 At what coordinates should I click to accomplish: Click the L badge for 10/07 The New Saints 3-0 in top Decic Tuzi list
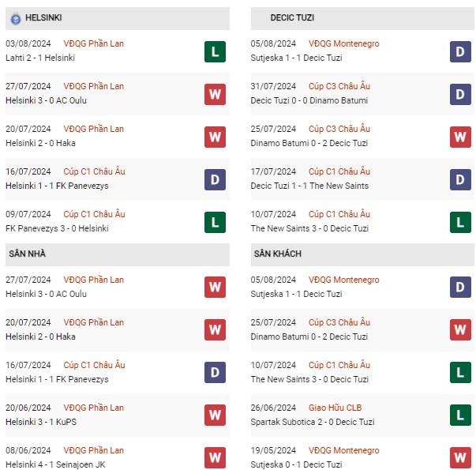coord(460,223)
